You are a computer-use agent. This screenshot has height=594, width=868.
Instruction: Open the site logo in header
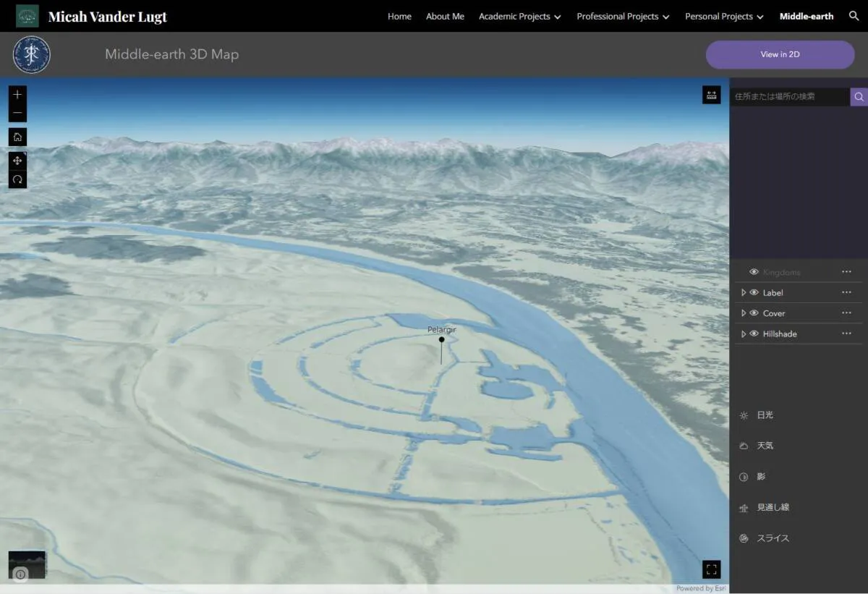[27, 16]
